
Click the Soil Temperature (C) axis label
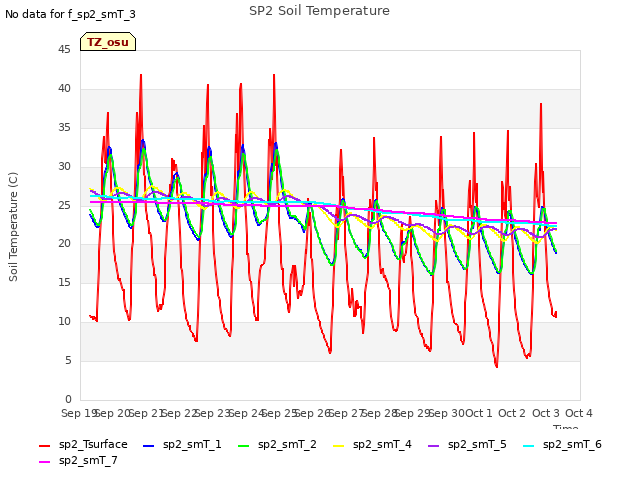coord(13,227)
